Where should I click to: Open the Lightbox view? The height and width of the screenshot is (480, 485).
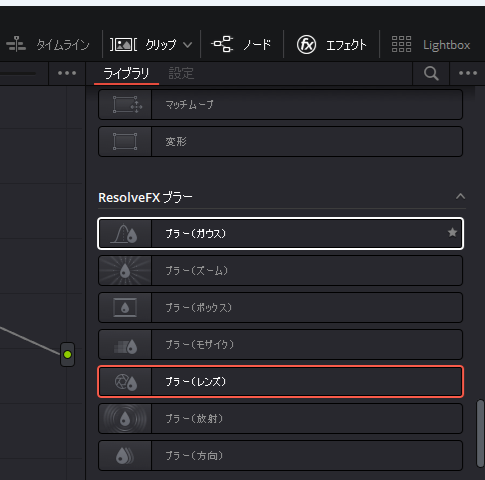coord(431,44)
